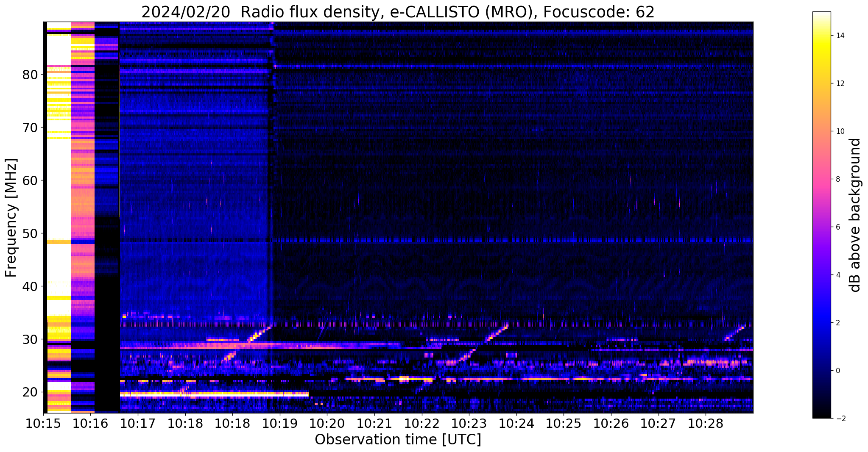Click the colorbar tick value 4
This screenshot has height=452, width=868.
(837, 275)
